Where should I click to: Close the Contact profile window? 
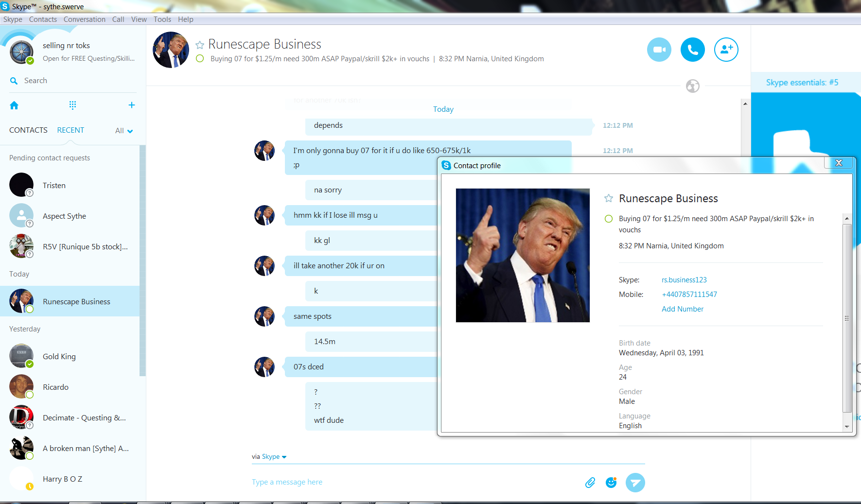click(839, 163)
